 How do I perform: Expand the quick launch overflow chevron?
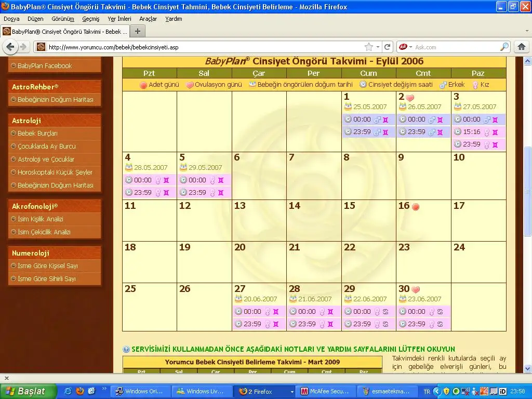(104, 389)
